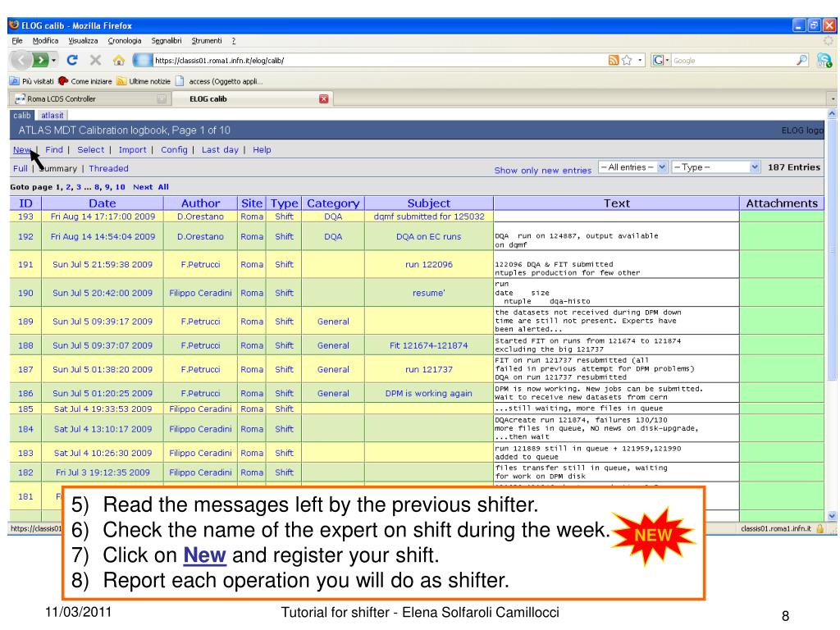Go to page 2 of logbook
The image size is (840, 630).
[69, 187]
